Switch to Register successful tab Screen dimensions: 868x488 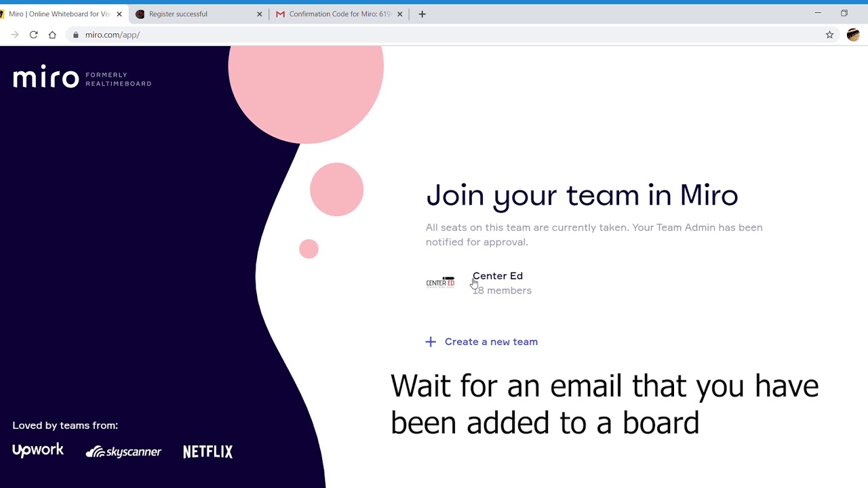click(x=200, y=14)
